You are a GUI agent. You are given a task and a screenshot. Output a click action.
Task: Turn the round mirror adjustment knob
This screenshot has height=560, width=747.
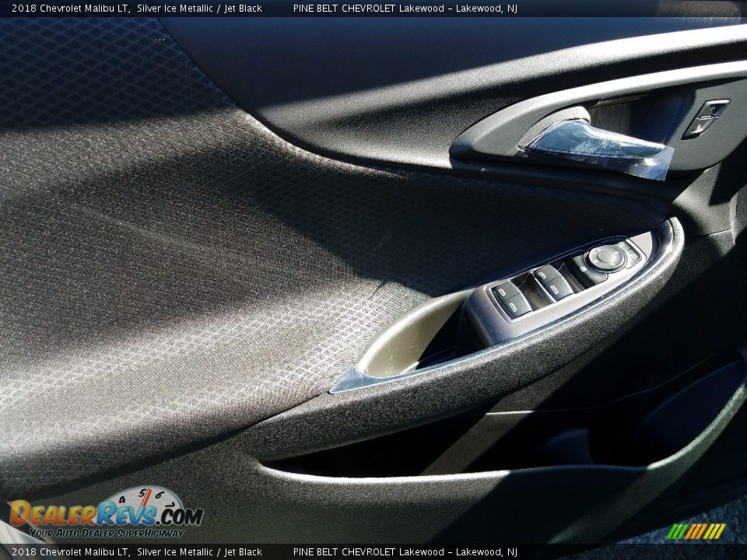click(x=605, y=257)
